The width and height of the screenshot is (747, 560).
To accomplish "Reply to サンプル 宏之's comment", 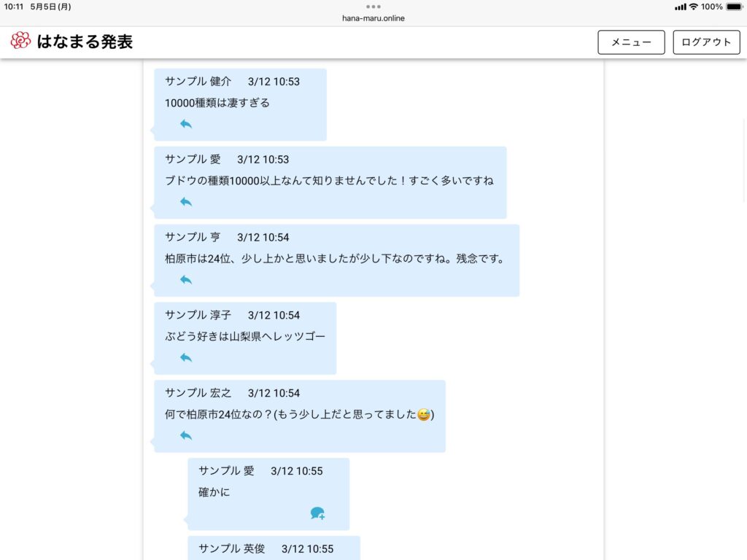I will [x=186, y=435].
